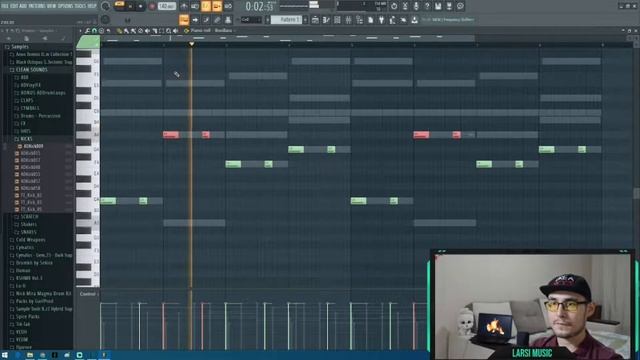Image resolution: width=640 pixels, height=360 pixels.
Task: Click the song time display 0:02
Action: pyautogui.click(x=260, y=7)
